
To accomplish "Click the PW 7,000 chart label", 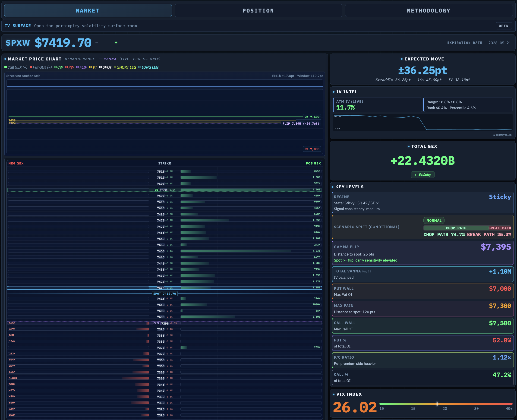I will coord(312,149).
